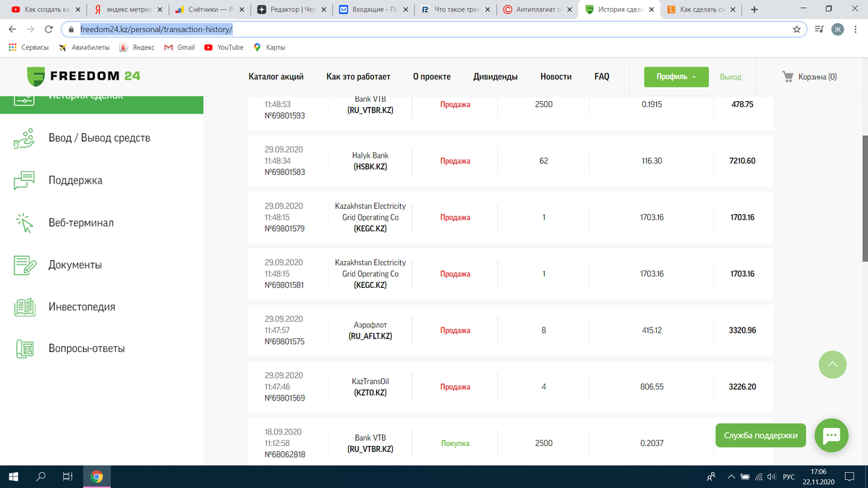Switch to the Входящие mail tab
This screenshot has width=868, height=488.
pyautogui.click(x=375, y=10)
